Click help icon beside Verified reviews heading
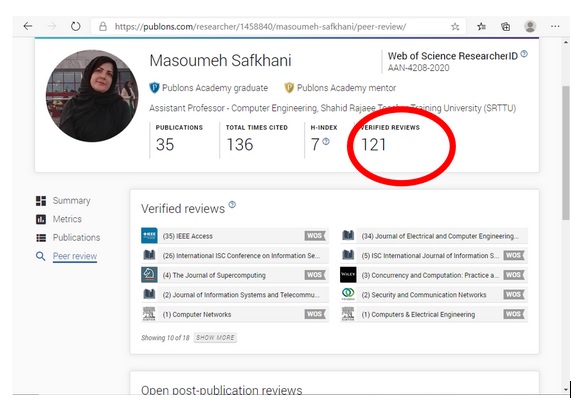Screen dimensions: 583x411 click(x=232, y=205)
